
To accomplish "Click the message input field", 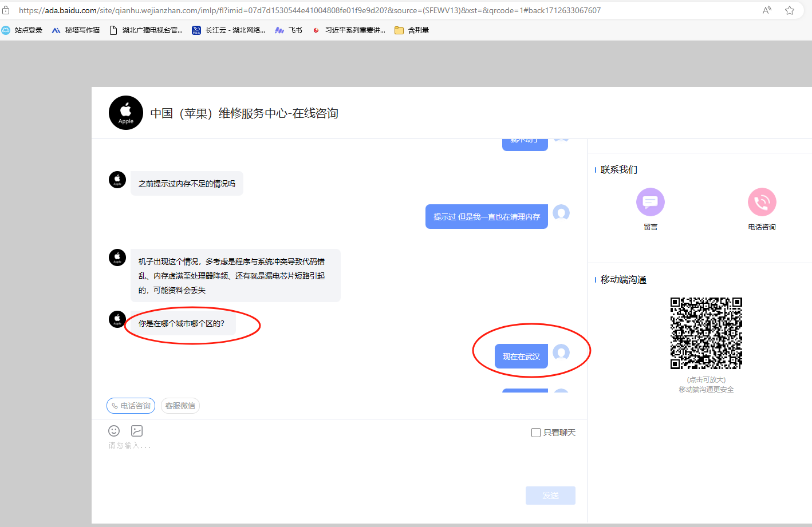I will point(338,463).
